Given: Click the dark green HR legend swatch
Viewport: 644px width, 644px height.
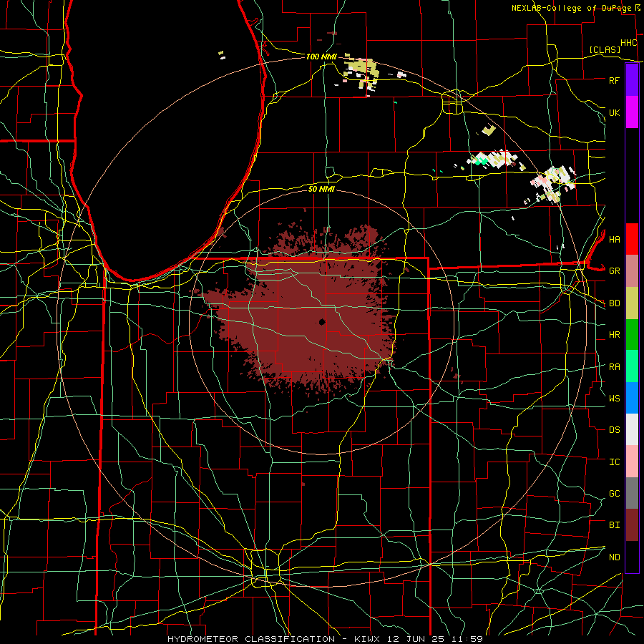Looking at the screenshot, I should point(632,335).
